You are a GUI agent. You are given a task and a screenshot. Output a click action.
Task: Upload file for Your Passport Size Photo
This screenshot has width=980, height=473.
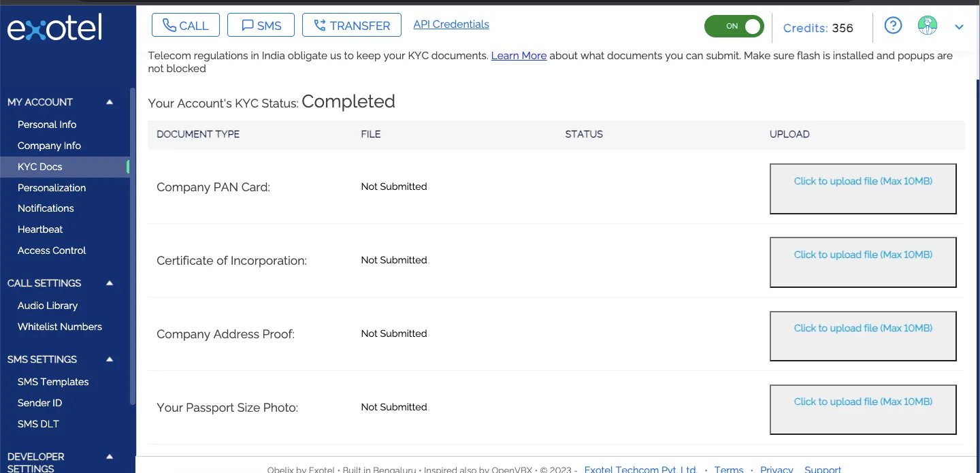[x=863, y=409]
